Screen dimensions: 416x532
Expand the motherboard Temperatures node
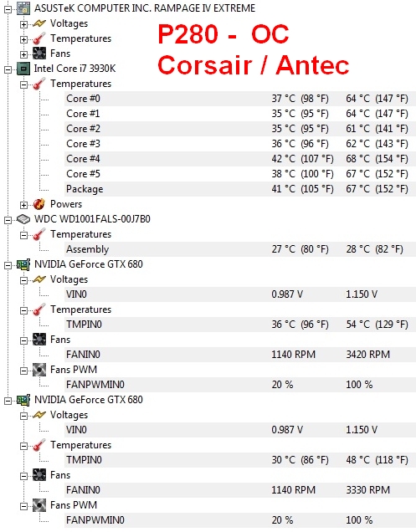click(23, 39)
